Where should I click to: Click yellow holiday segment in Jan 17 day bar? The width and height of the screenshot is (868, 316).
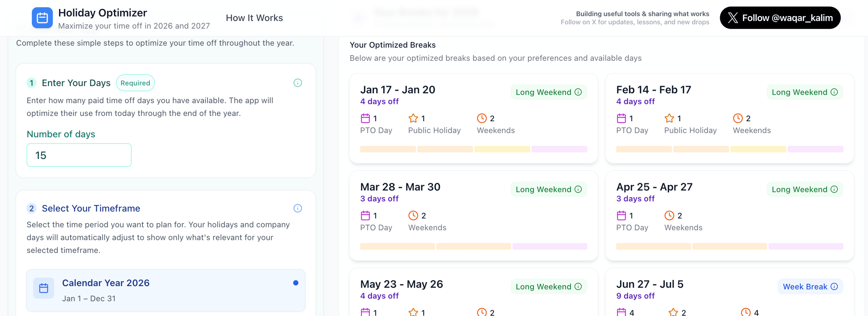point(502,149)
